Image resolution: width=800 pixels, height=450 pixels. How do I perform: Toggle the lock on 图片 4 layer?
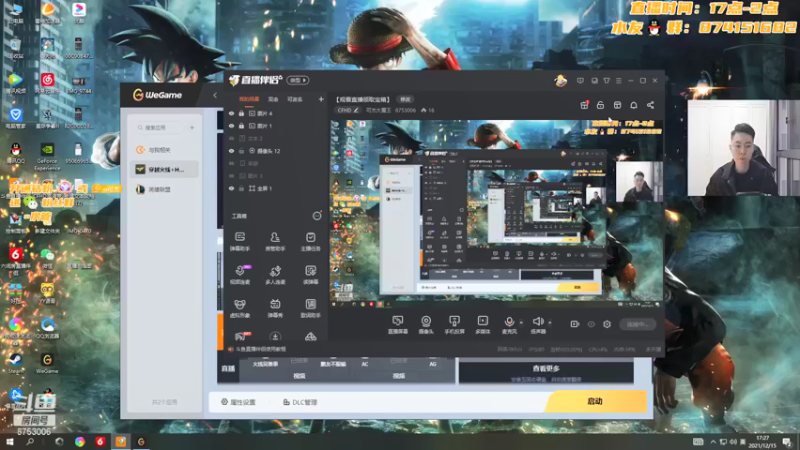click(x=241, y=113)
